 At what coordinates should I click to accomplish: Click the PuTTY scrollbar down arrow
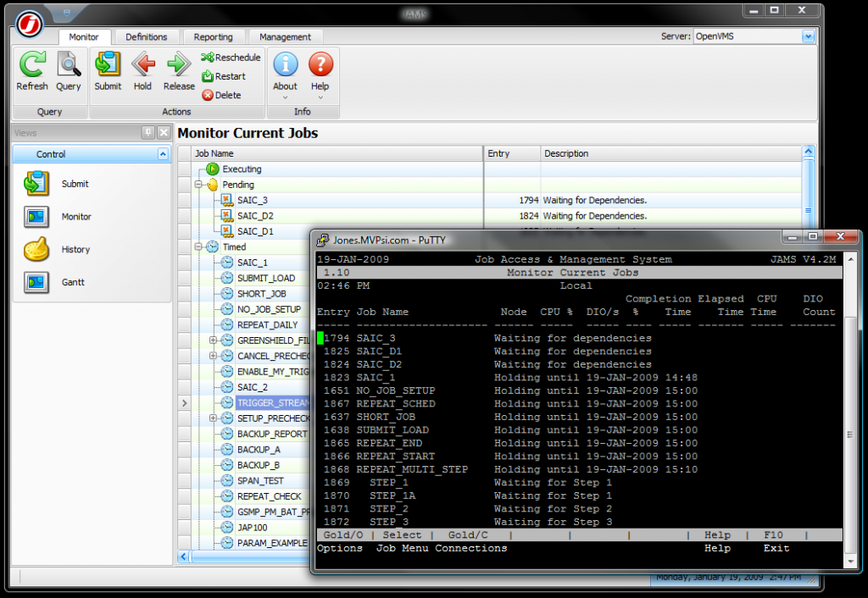(x=851, y=562)
